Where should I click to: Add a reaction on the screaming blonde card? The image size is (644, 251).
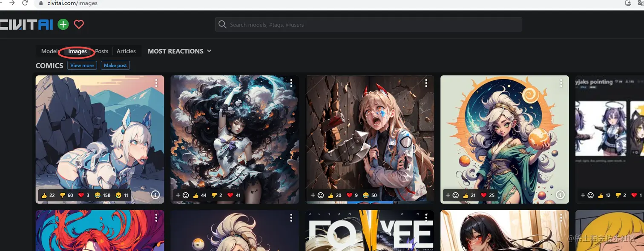coord(317,195)
